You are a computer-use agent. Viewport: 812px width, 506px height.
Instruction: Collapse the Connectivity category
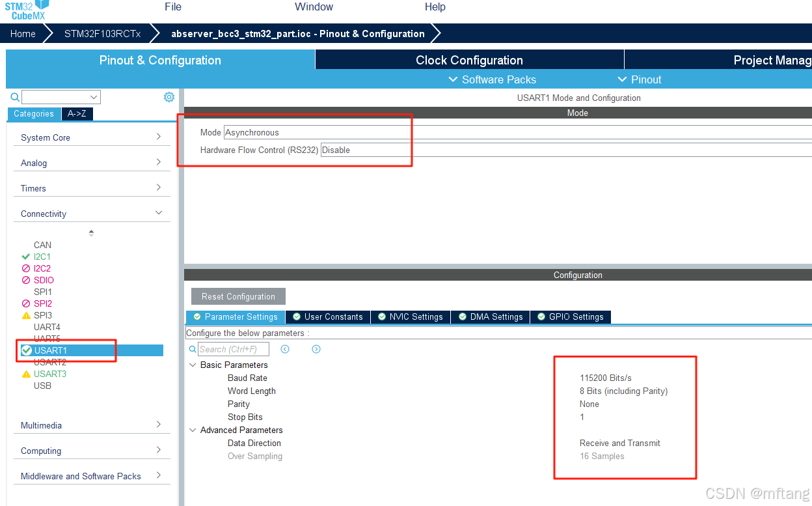tap(92, 214)
